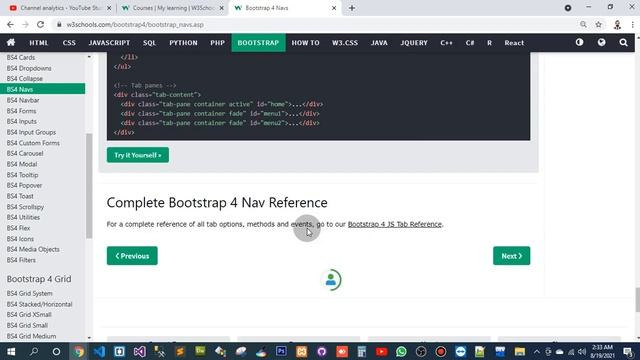Bookmark this page with star icon

[x=598, y=24]
